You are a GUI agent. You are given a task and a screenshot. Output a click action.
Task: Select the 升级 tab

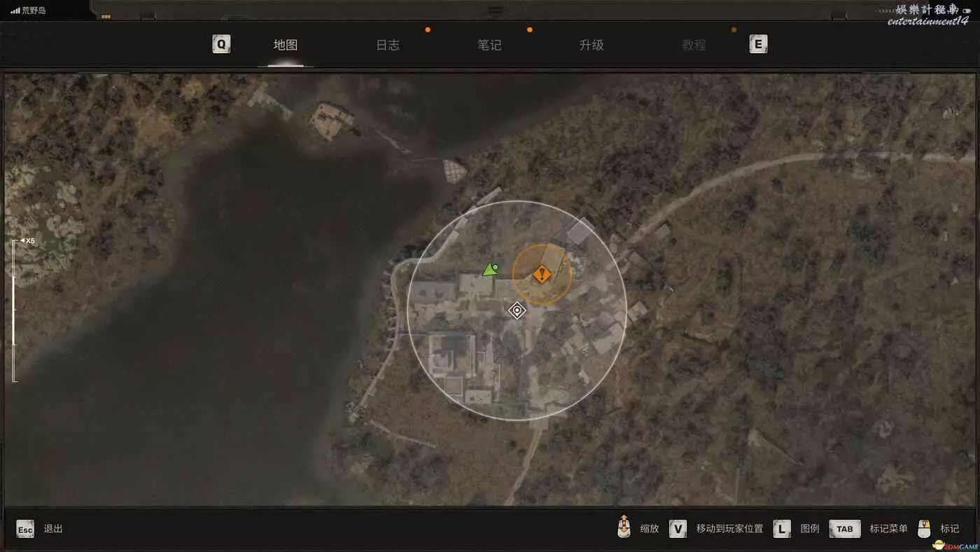[591, 45]
